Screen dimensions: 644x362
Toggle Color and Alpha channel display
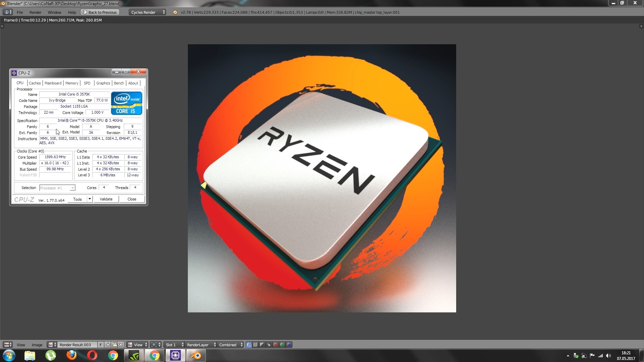[x=249, y=345]
